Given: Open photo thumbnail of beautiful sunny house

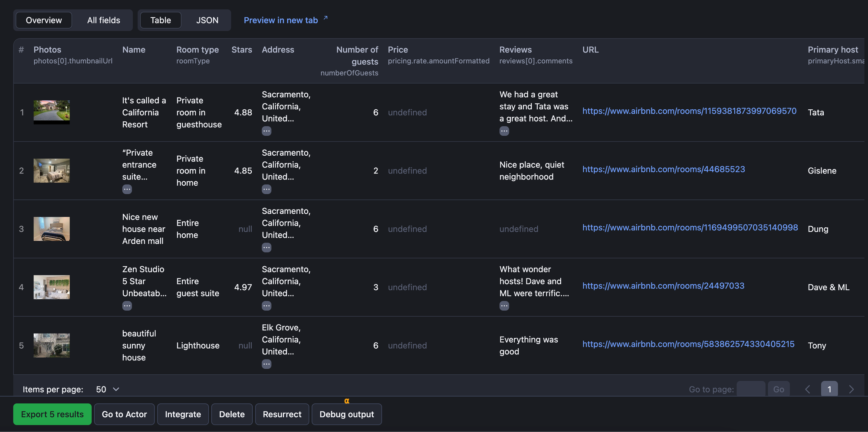Looking at the screenshot, I should tap(52, 345).
